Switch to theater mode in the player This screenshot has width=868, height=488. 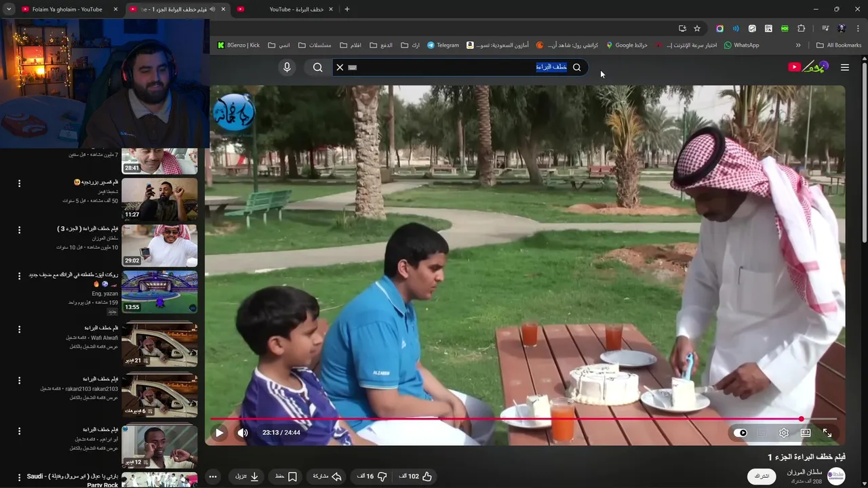point(806,432)
